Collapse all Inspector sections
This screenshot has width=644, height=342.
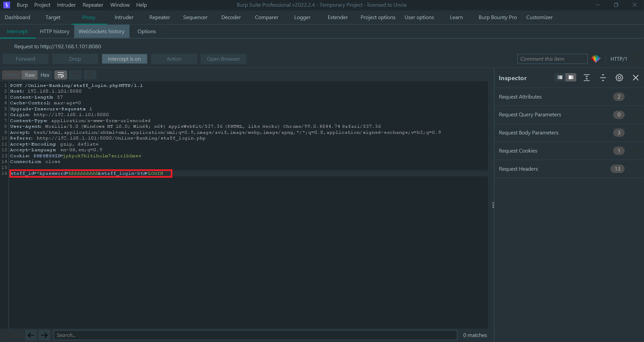pyautogui.click(x=603, y=78)
